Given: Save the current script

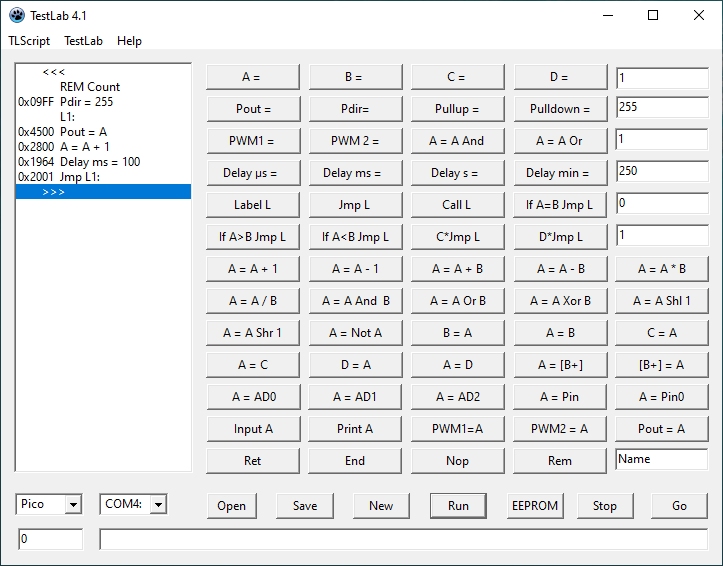Looking at the screenshot, I should (305, 505).
